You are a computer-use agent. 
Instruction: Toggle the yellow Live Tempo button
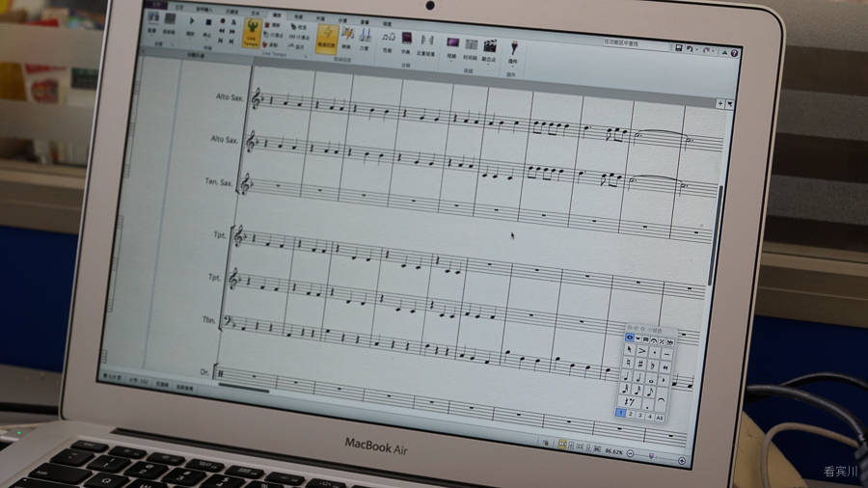click(x=253, y=33)
